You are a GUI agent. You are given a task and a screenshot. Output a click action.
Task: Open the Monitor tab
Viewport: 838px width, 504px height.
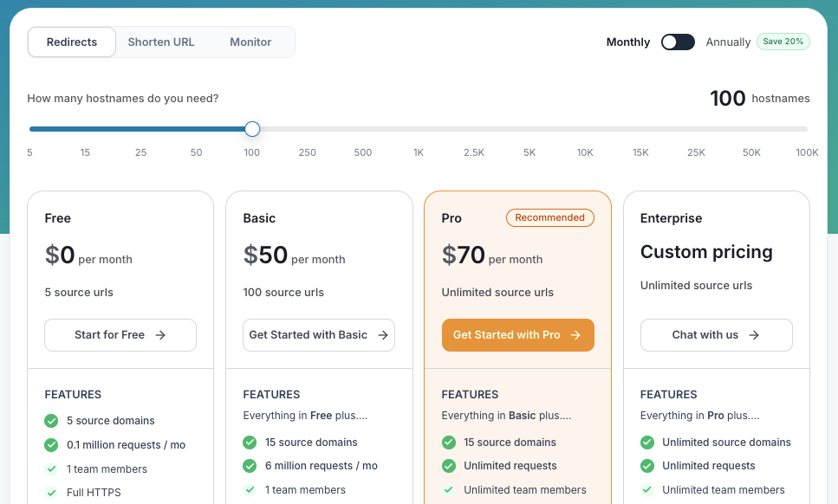[250, 42]
